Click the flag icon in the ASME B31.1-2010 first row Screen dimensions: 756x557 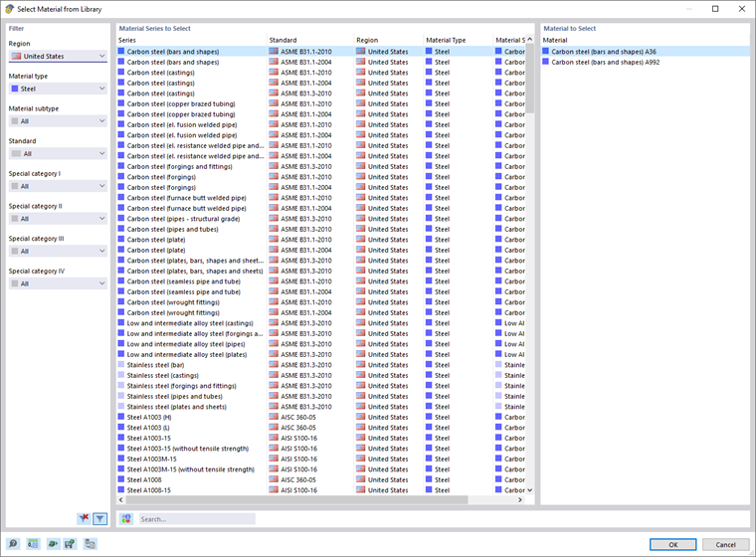tap(274, 51)
